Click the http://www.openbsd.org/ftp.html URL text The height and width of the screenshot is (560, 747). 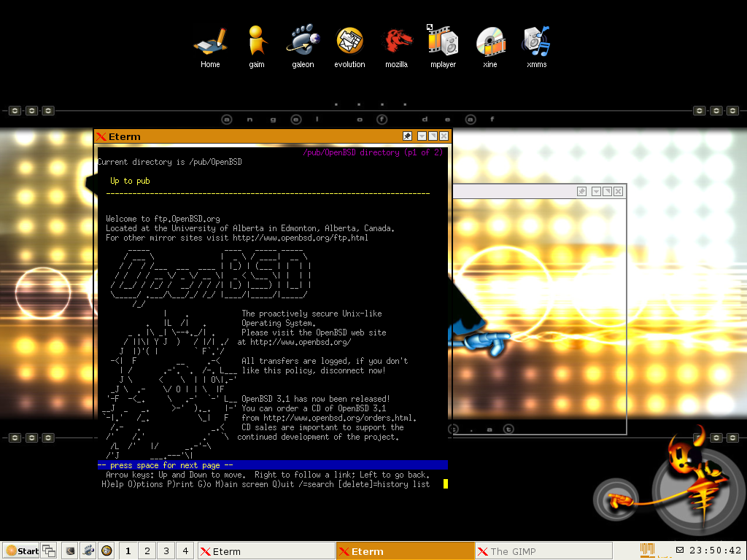pyautogui.click(x=300, y=238)
